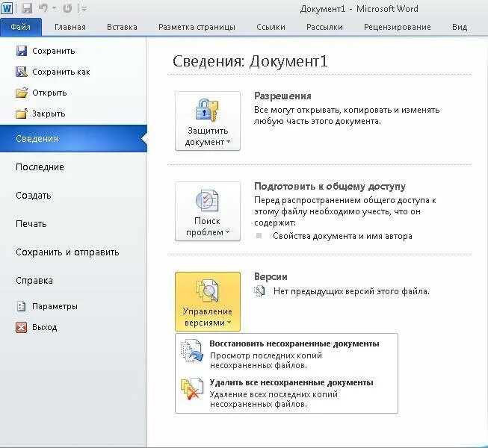
Task: Click the Восстановить несохраненные документы icon
Action: coord(192,351)
